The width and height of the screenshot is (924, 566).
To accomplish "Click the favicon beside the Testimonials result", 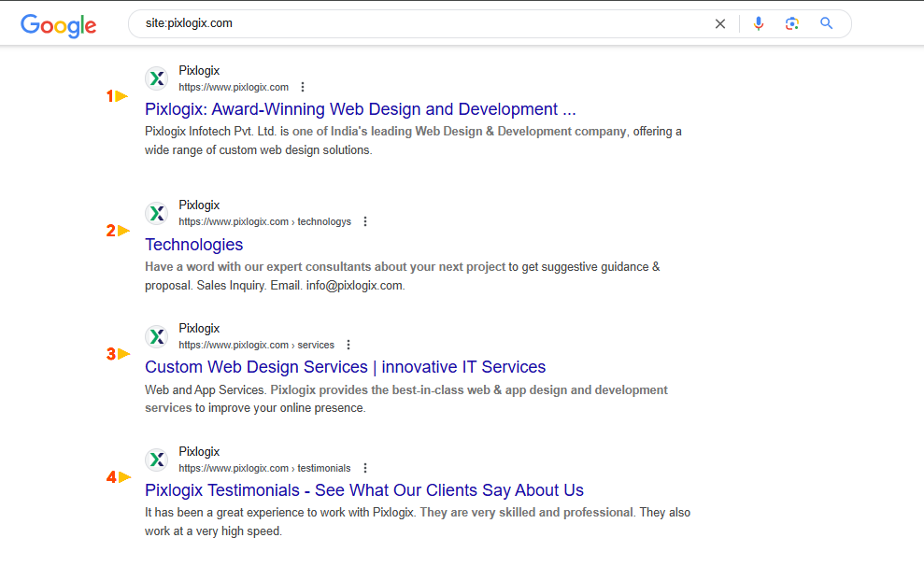I will click(x=156, y=459).
